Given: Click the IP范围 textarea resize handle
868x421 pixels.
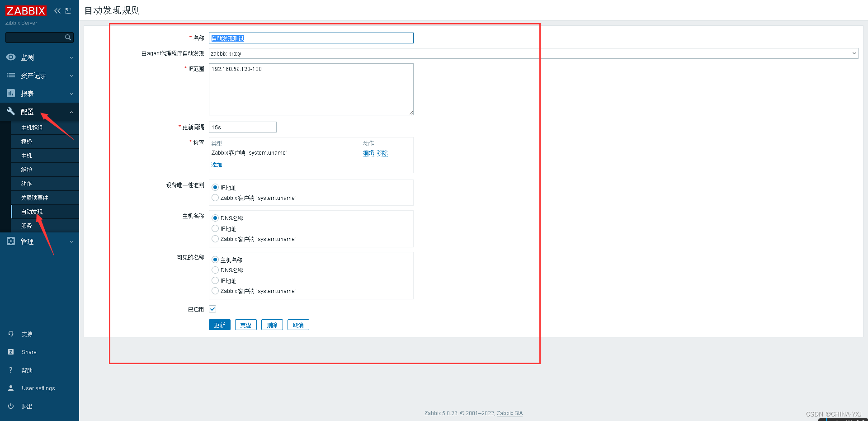Looking at the screenshot, I should click(411, 113).
